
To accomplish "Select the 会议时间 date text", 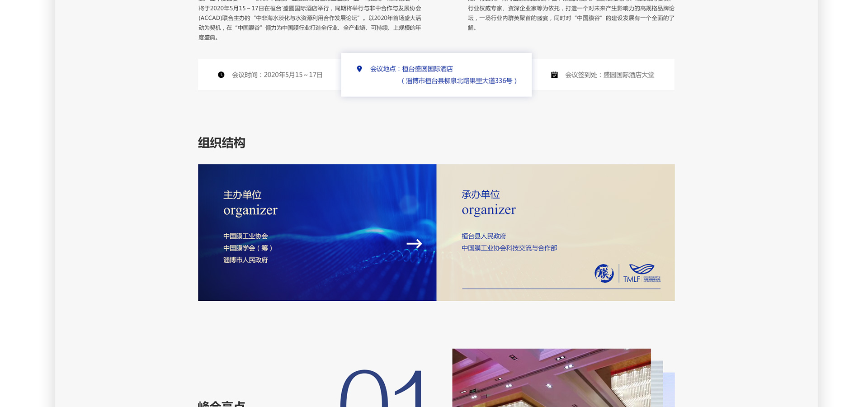I will pos(277,75).
